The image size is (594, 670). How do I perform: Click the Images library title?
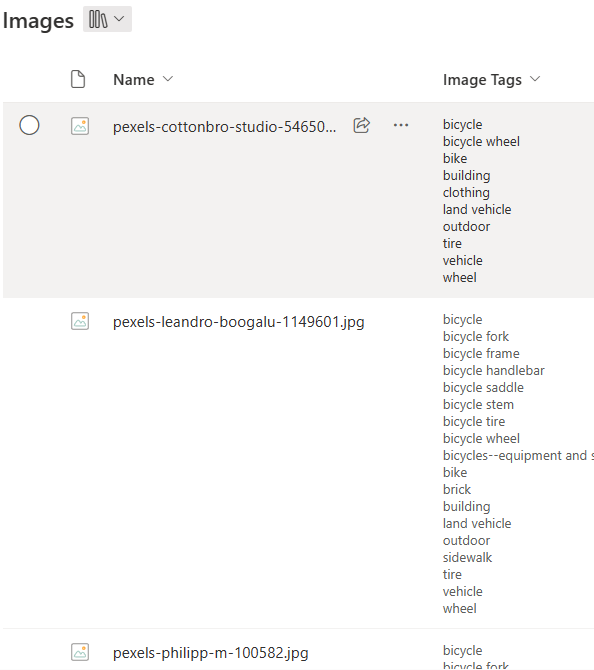point(38,21)
